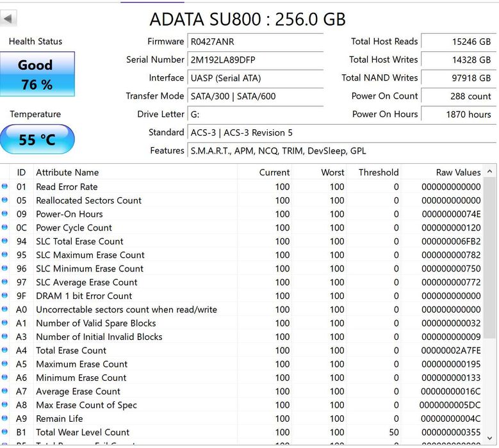Select Uncorrectable sectors count when read/write text
Image resolution: width=499 pixels, height=448 pixels.
(127, 310)
